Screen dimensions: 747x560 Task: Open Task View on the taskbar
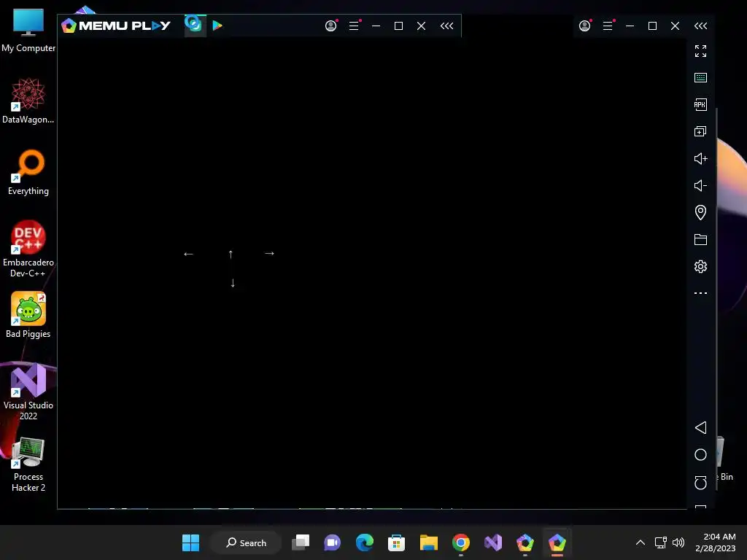click(301, 542)
